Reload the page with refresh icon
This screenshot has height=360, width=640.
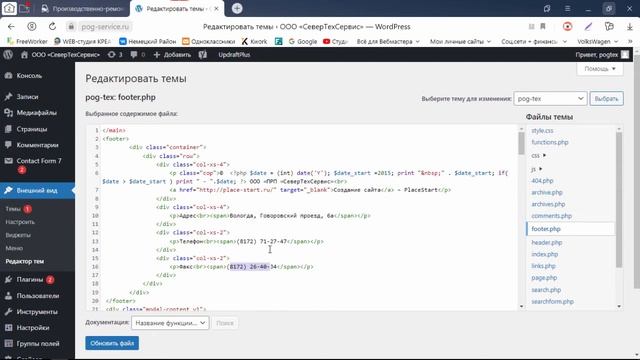(52, 27)
